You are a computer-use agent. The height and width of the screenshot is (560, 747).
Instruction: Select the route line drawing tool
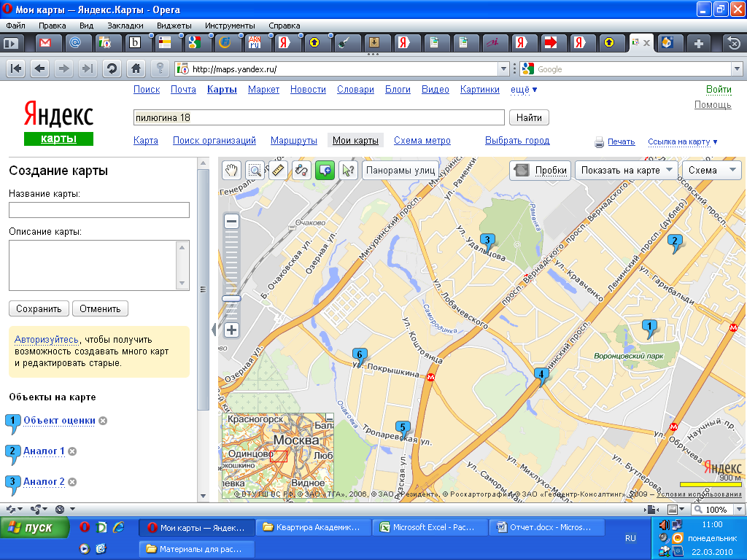point(301,170)
